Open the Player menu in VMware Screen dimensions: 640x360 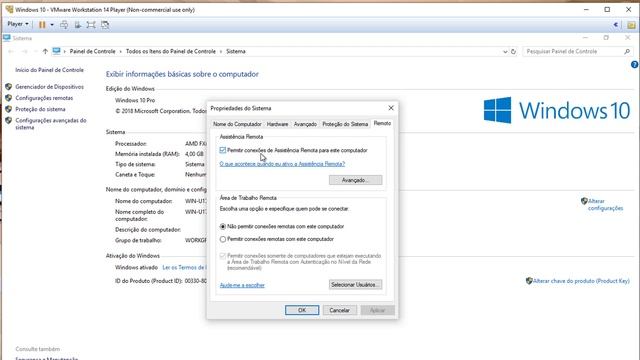[18, 24]
